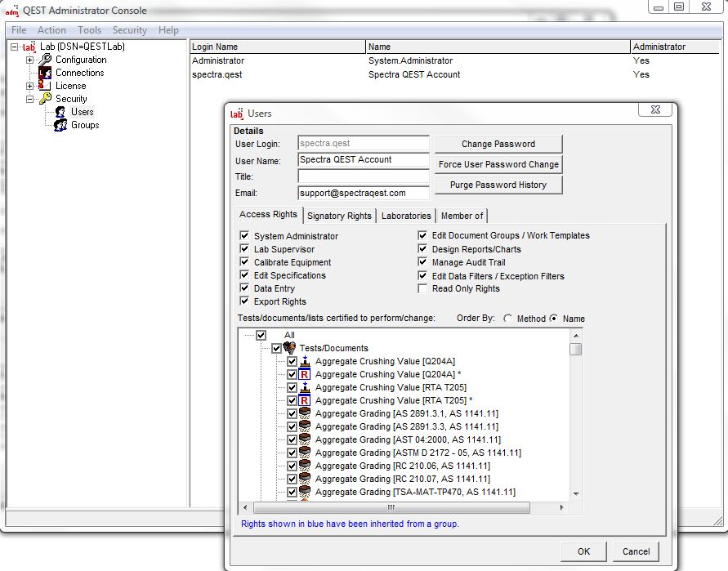This screenshot has height=571, width=728.
Task: Open the Tools menu
Action: (90, 30)
